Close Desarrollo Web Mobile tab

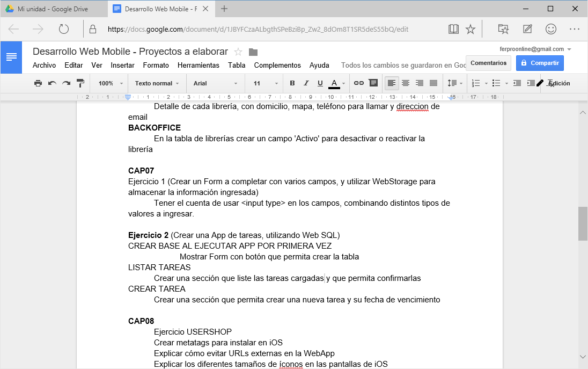(x=205, y=9)
